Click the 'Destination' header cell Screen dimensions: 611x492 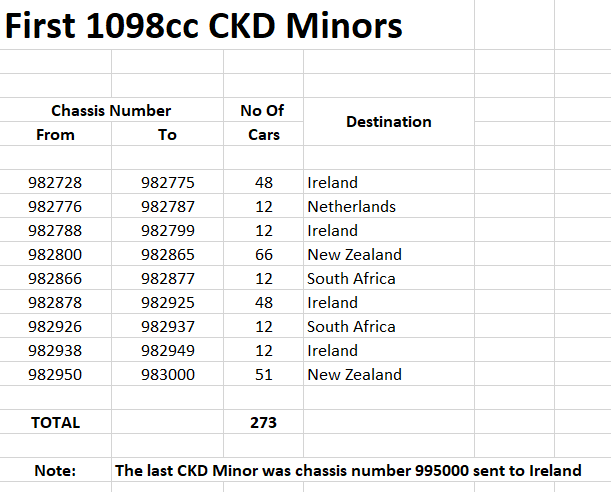(389, 122)
